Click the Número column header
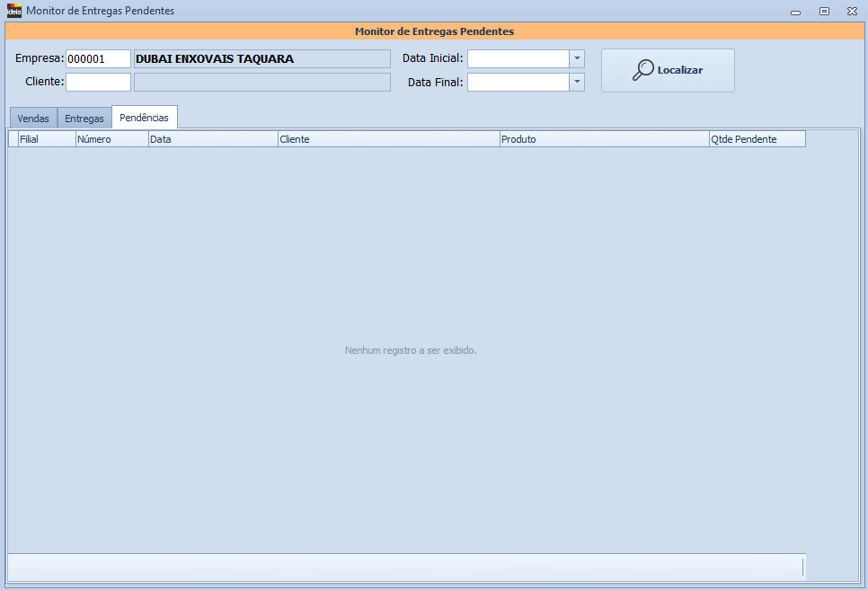The width and height of the screenshot is (868, 590). click(x=111, y=139)
